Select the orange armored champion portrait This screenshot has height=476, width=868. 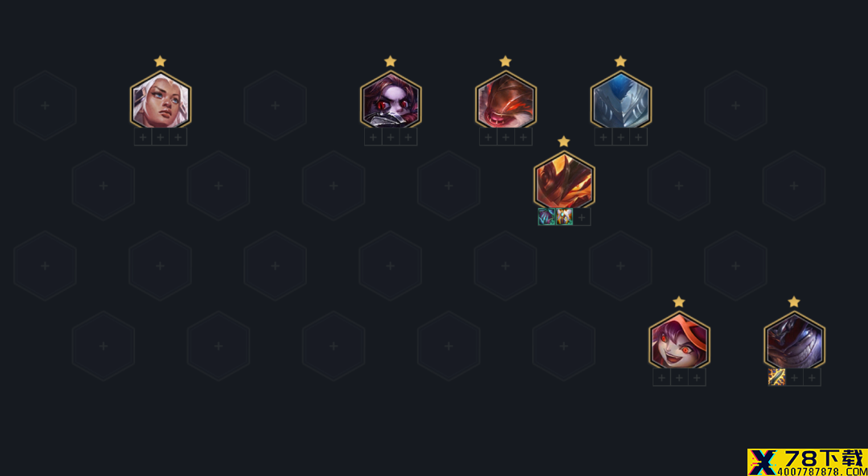click(564, 182)
